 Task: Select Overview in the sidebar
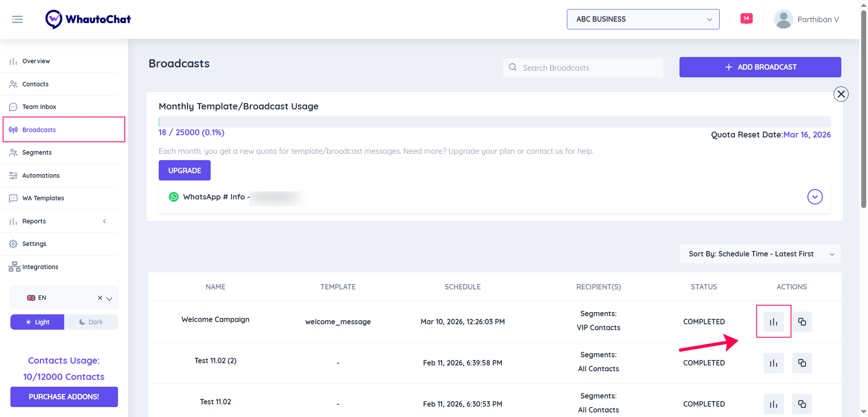click(x=36, y=61)
